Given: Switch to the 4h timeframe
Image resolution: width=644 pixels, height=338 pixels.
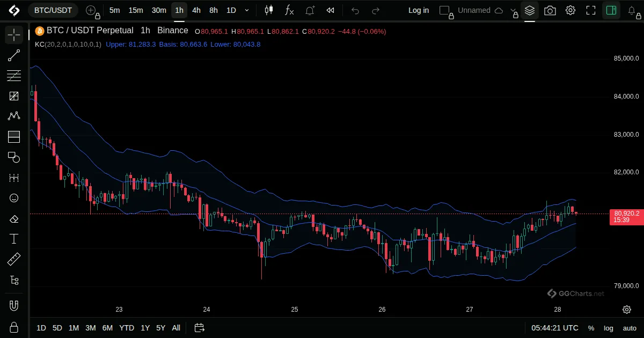Looking at the screenshot, I should [196, 10].
